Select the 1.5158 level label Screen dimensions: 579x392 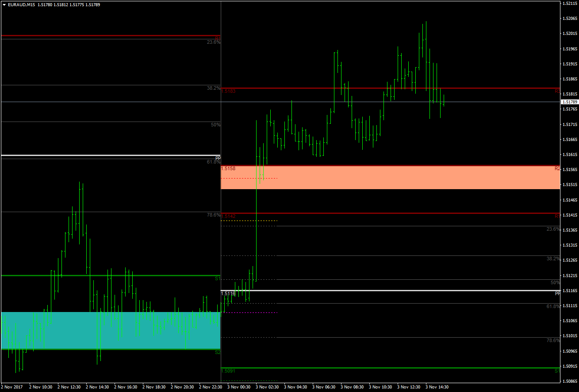point(229,169)
